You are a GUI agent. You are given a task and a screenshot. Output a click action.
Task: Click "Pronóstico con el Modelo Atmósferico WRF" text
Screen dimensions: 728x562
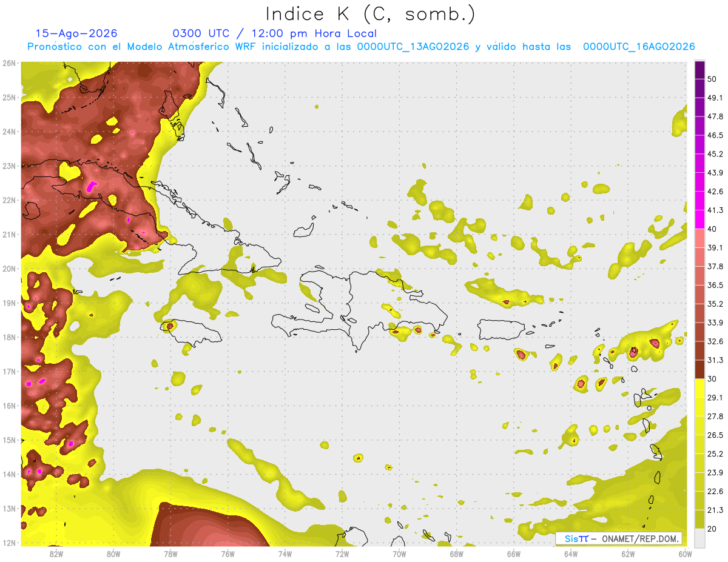[142, 47]
